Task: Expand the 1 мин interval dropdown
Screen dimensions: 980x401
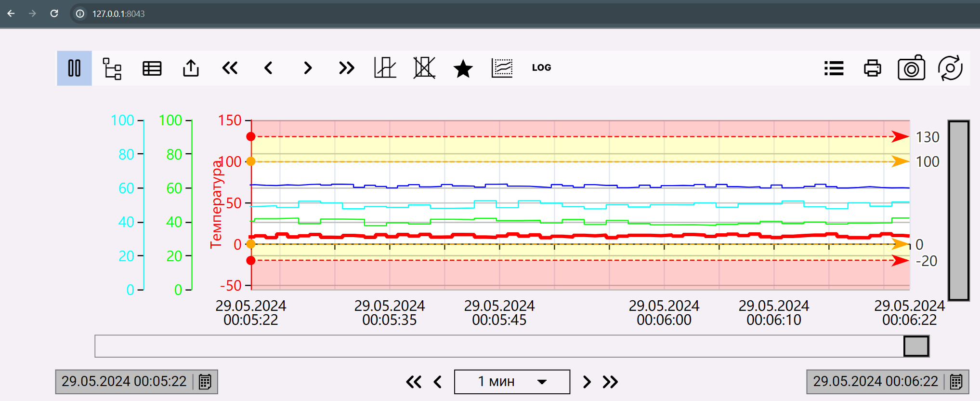Action: pyautogui.click(x=542, y=382)
